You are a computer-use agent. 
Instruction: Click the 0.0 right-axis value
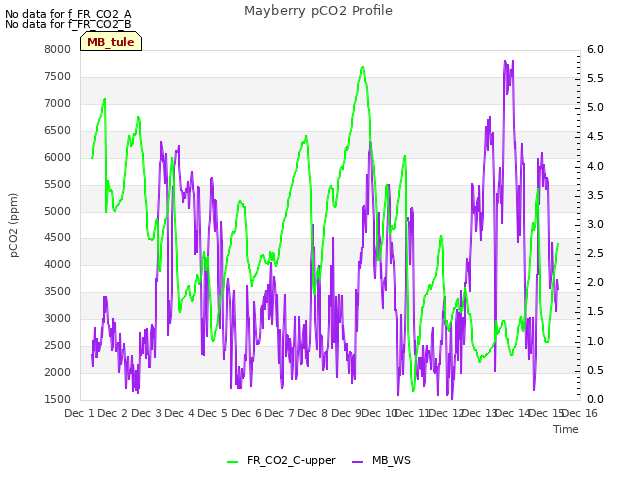pos(595,399)
